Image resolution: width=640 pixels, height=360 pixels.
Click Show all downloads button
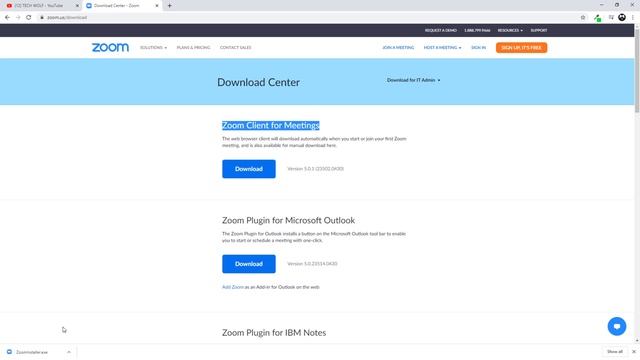click(x=614, y=351)
